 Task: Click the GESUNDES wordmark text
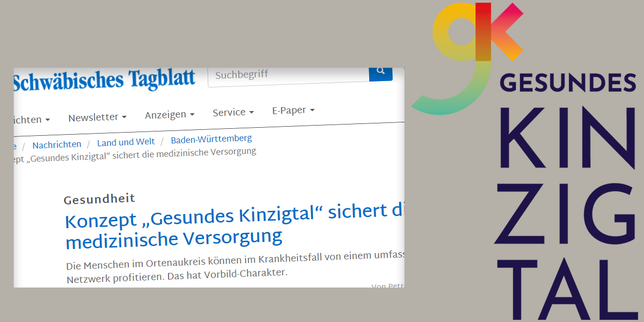[568, 83]
